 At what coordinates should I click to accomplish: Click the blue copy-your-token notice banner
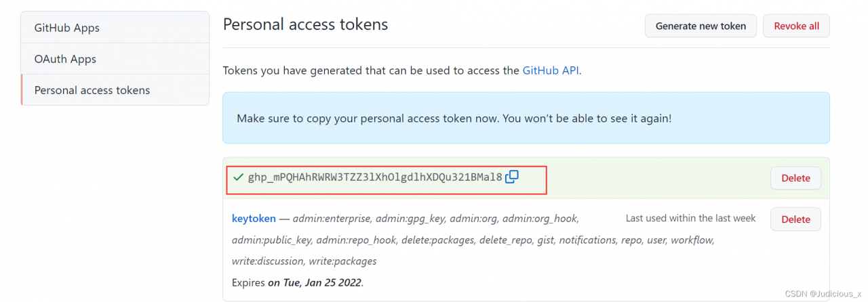(x=526, y=118)
